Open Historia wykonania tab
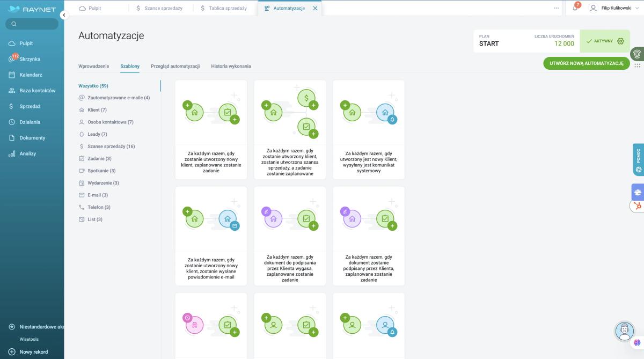The width and height of the screenshot is (644, 359). click(231, 67)
